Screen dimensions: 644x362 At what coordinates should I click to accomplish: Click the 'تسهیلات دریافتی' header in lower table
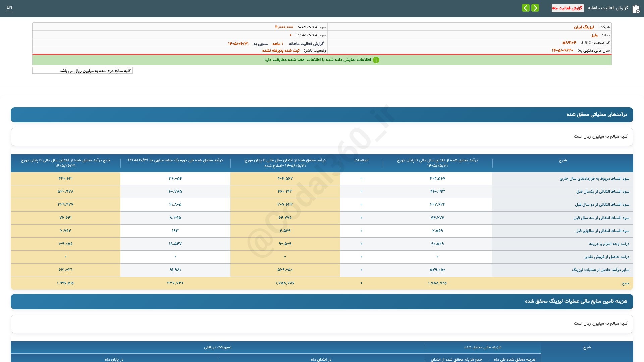pos(217,347)
